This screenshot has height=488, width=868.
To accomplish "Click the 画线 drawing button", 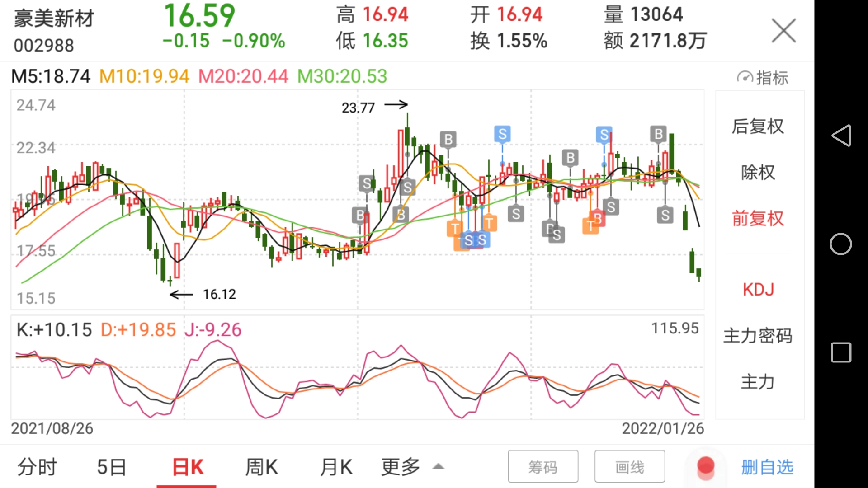I will 629,467.
